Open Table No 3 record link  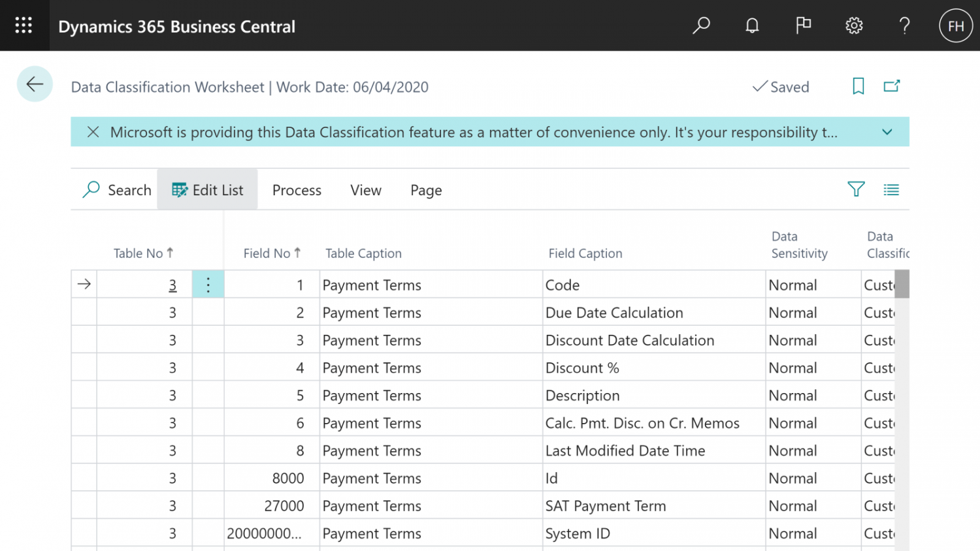[x=172, y=285]
